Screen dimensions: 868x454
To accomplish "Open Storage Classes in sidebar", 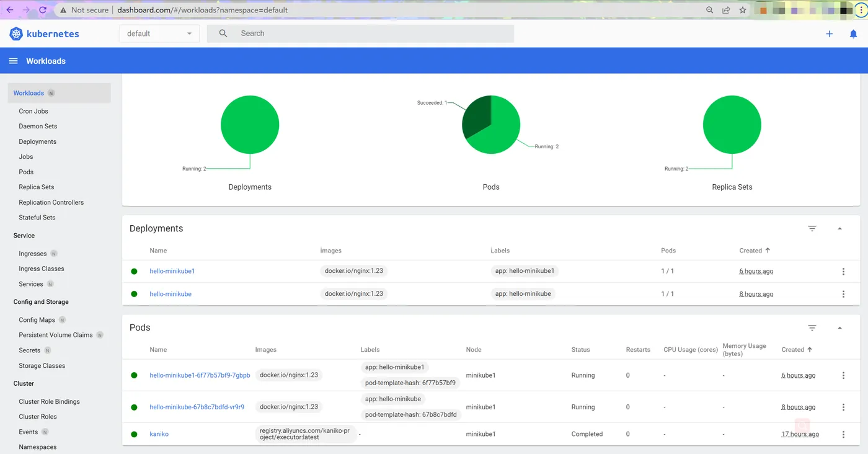I will [x=42, y=366].
